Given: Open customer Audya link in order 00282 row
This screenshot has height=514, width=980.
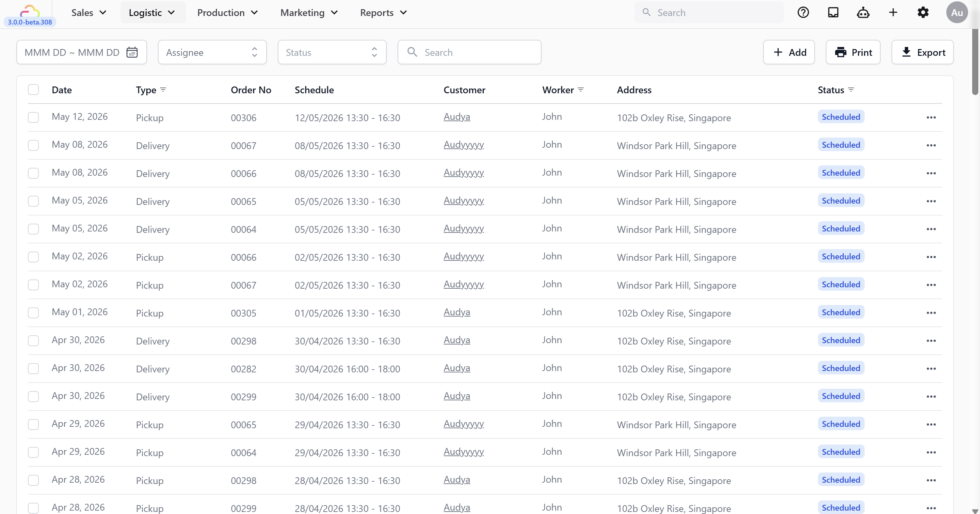Looking at the screenshot, I should click(457, 368).
